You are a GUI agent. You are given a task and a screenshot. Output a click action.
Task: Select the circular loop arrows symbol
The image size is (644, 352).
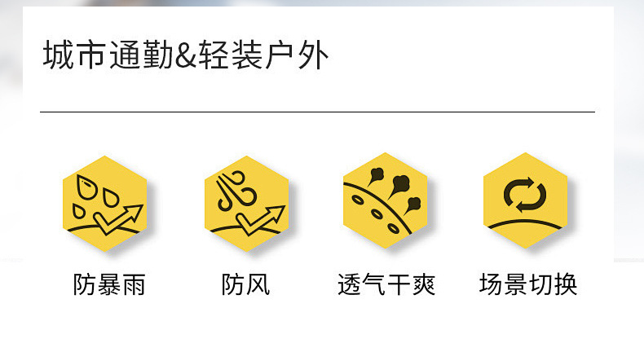click(525, 194)
